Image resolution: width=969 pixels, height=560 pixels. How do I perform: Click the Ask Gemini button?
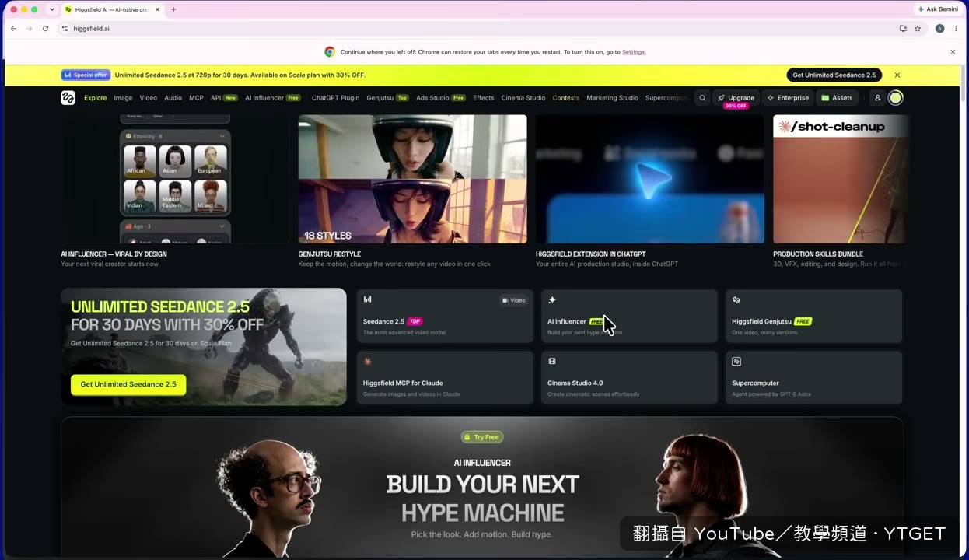938,9
